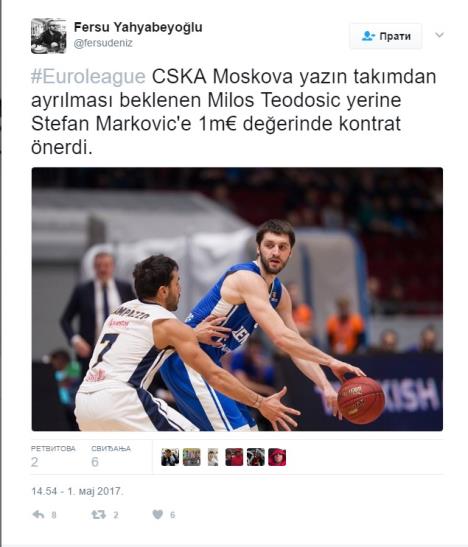The image size is (468, 547).
Task: Open the @fersudeniz handle link
Action: 103,43
